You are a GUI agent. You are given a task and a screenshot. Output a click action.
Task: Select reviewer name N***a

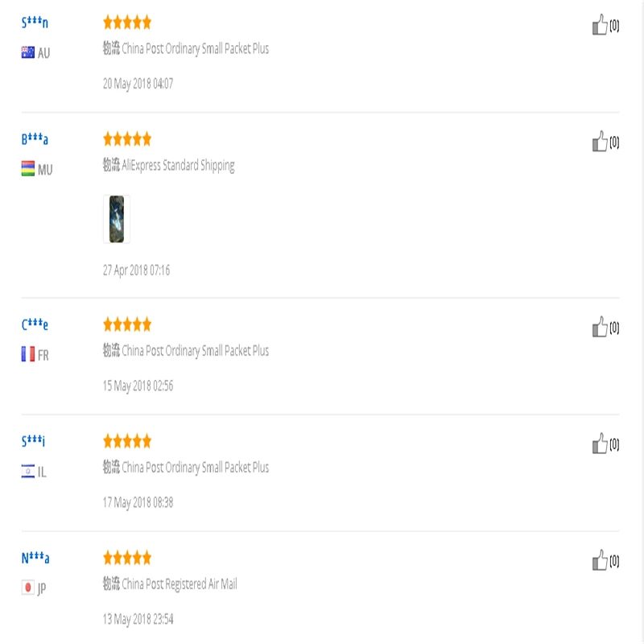click(x=35, y=558)
